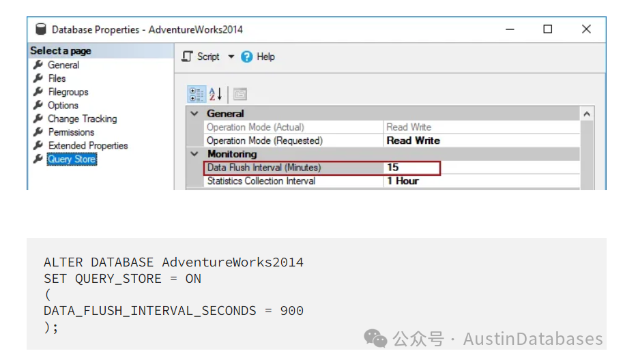
Task: Change the Statistics Collection Interval 1 Hour value
Action: pyautogui.click(x=403, y=181)
